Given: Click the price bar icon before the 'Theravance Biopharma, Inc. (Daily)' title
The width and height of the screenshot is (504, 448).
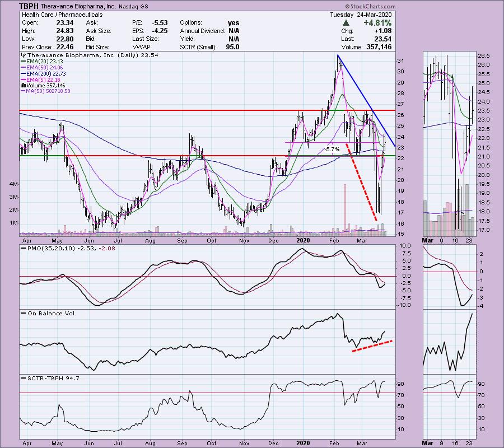Looking at the screenshot, I should click(24, 55).
